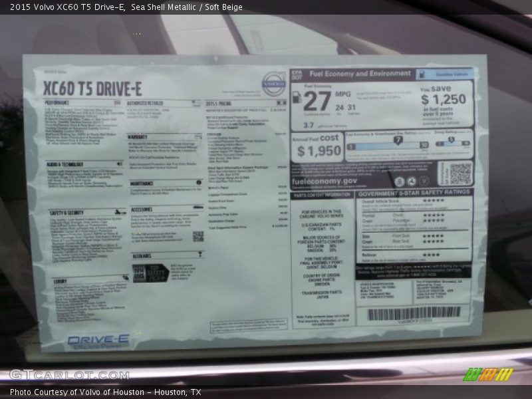This screenshot has width=532, height=399.
Task: Click the Parts Content Information header
Action: click(x=322, y=195)
